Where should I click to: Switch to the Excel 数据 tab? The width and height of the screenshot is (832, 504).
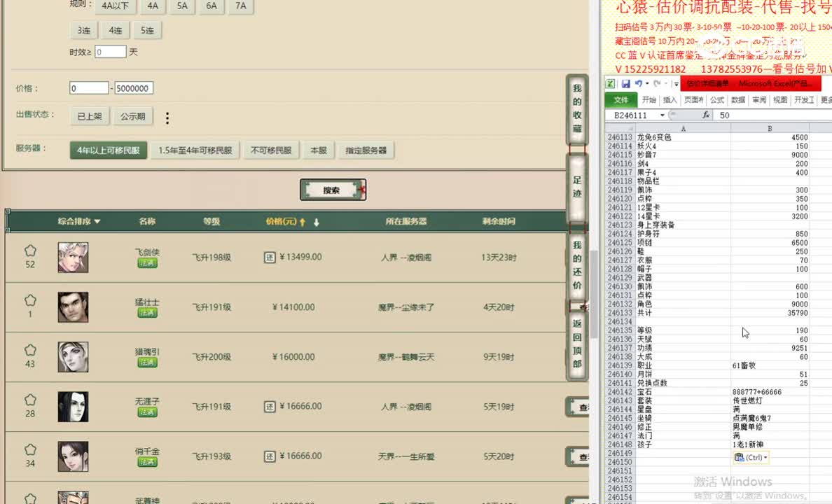pos(738,99)
